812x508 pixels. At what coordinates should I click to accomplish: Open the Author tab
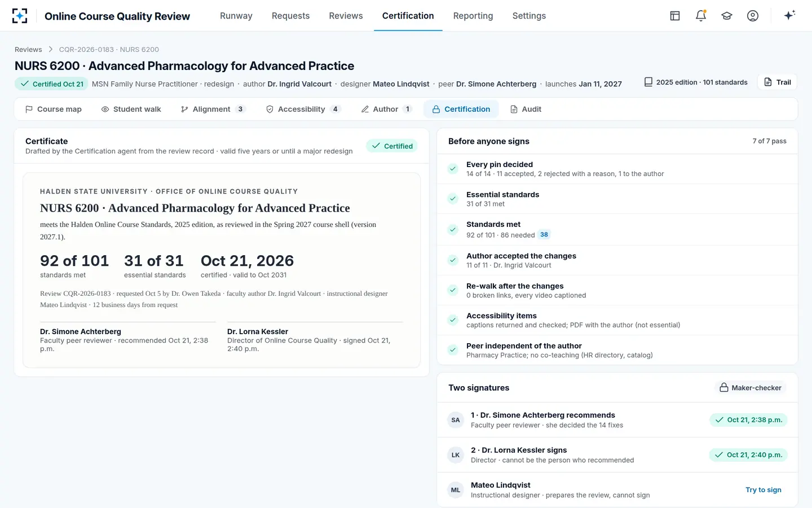[386, 109]
